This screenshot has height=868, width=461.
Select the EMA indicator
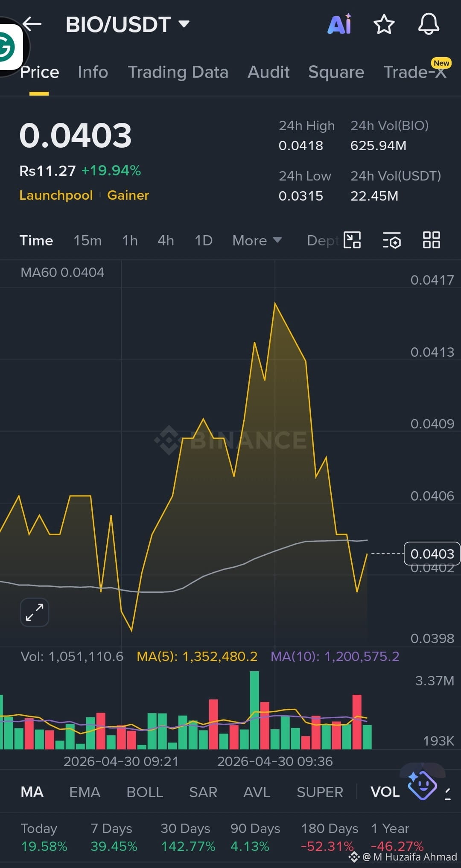tap(85, 792)
